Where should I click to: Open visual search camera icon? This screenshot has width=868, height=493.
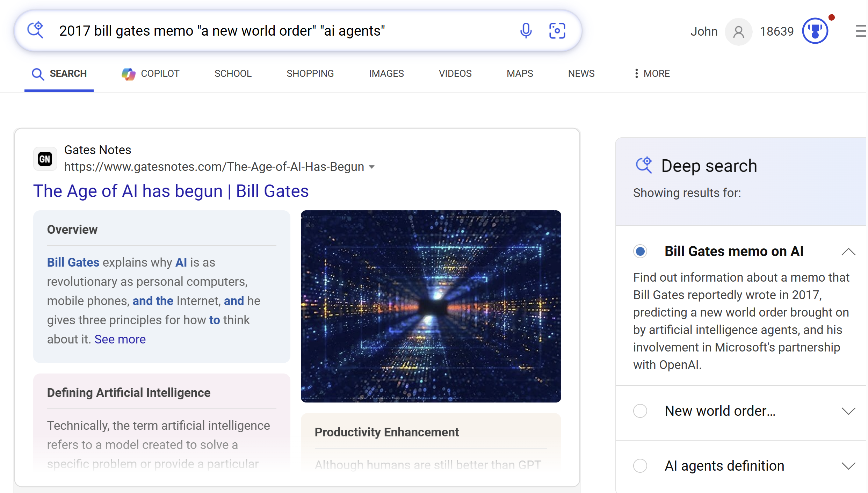pyautogui.click(x=557, y=31)
